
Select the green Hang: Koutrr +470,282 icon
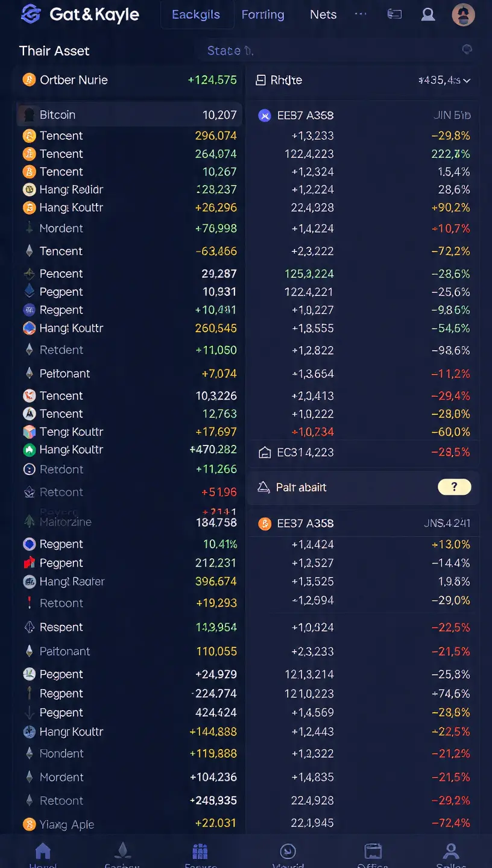(x=29, y=450)
